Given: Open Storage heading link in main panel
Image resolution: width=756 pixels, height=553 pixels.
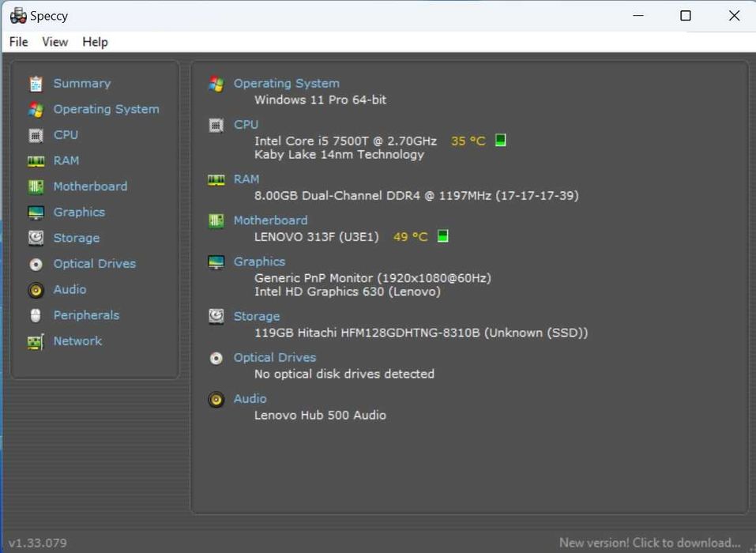Looking at the screenshot, I should click(257, 316).
